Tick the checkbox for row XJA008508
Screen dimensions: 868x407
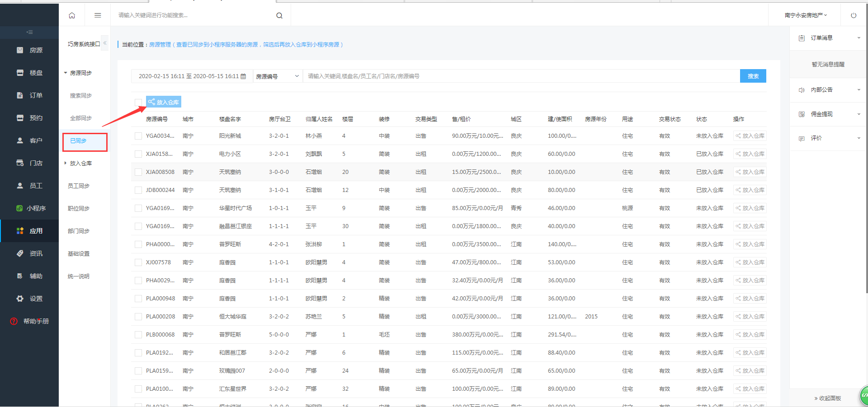[x=138, y=172]
